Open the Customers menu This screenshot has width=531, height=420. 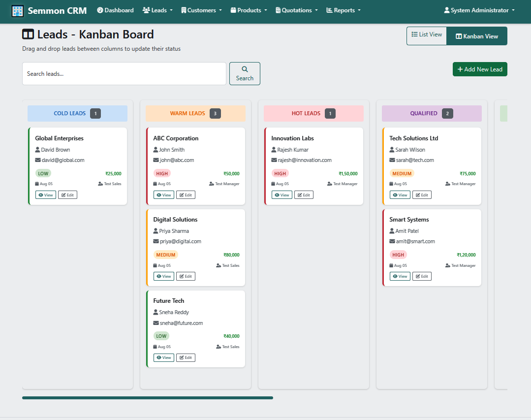coord(201,10)
